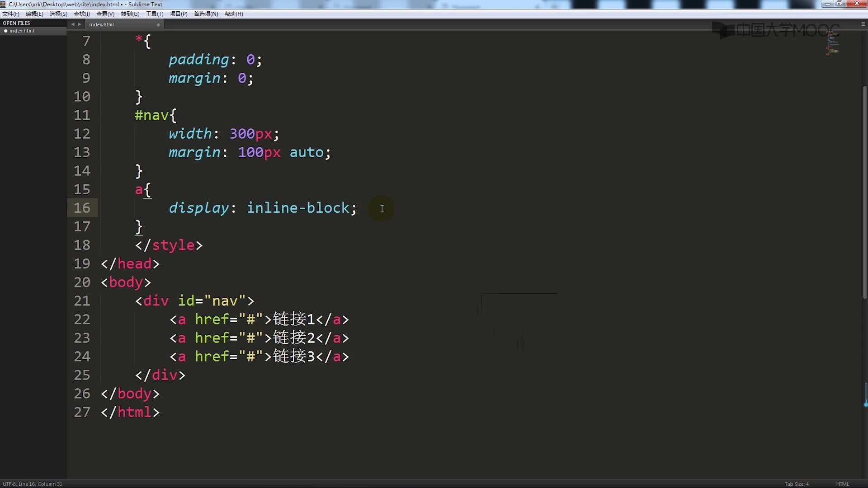Open the 文件(F) menu

pos(10,14)
